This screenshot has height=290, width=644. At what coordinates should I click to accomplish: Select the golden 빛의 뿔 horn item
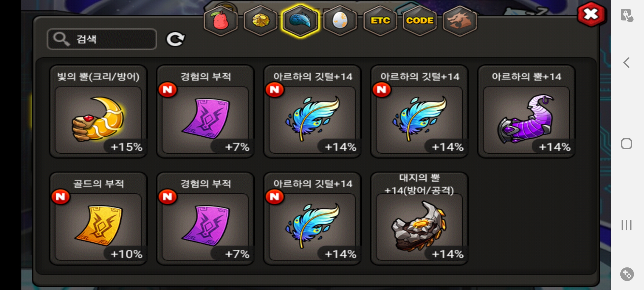(98, 111)
